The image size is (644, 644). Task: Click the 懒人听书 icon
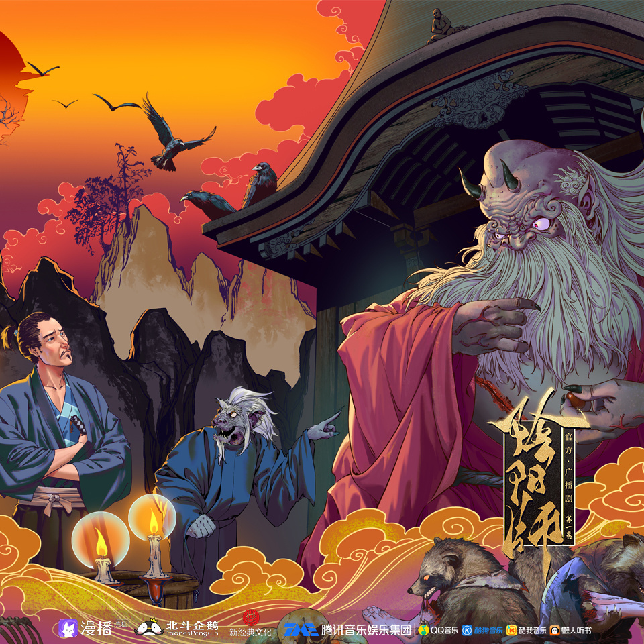[x=555, y=630]
